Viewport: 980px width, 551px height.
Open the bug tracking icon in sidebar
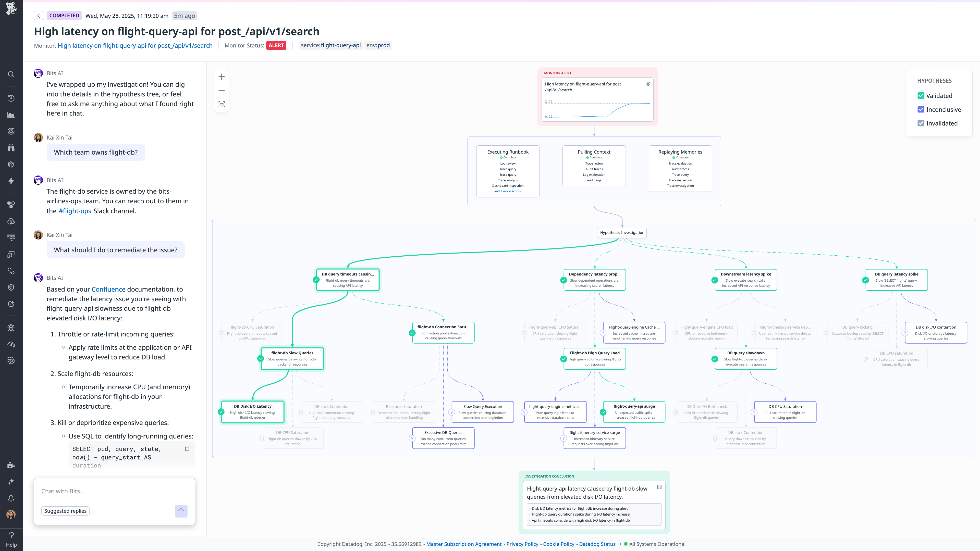click(11, 328)
